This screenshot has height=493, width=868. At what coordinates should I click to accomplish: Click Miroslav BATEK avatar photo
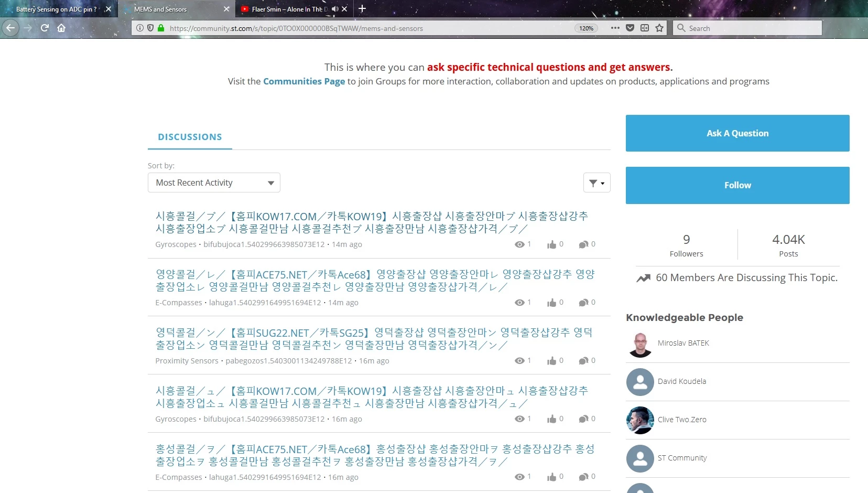(640, 344)
